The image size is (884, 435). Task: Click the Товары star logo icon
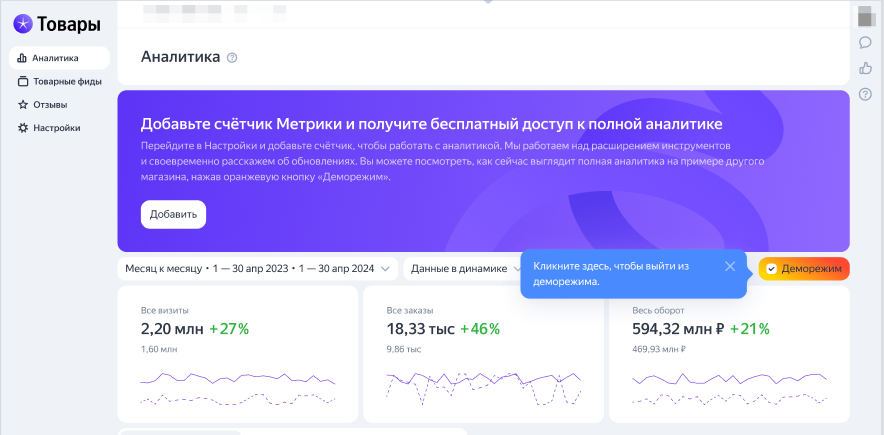(x=23, y=24)
